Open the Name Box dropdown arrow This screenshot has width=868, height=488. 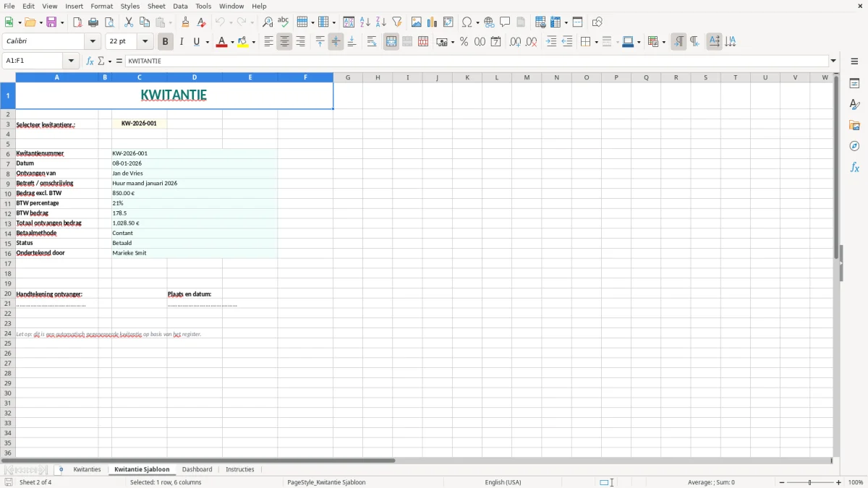click(71, 61)
